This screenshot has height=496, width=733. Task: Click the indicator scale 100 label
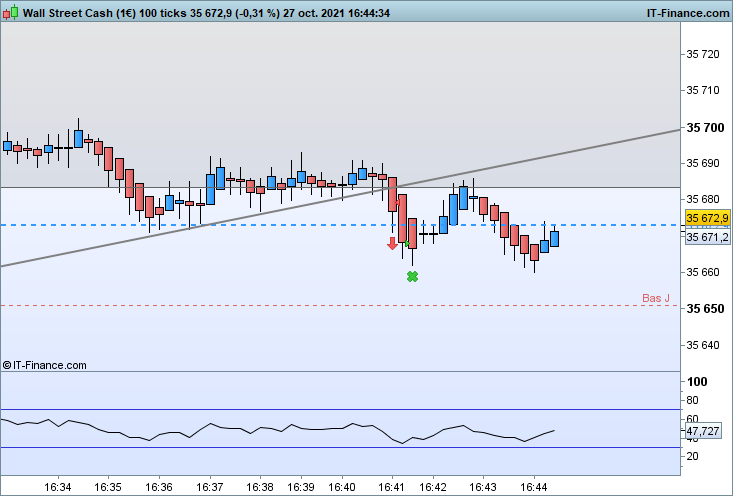pyautogui.click(x=697, y=381)
